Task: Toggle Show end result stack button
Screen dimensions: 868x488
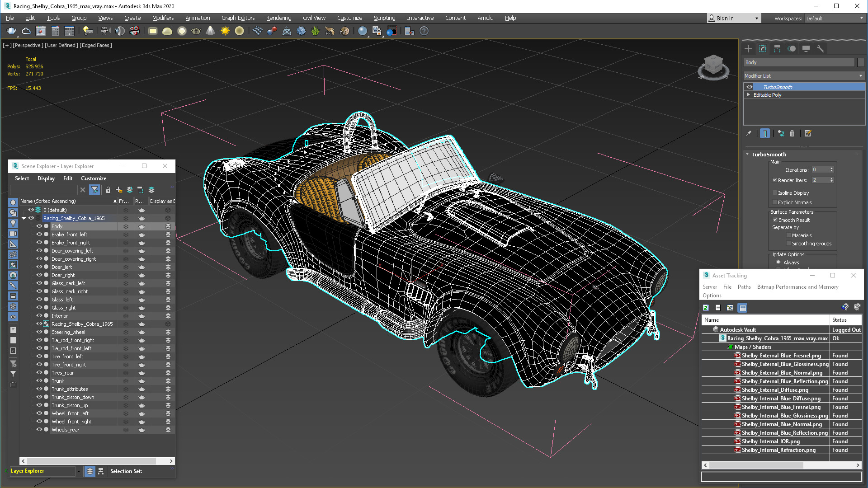Action: point(765,133)
